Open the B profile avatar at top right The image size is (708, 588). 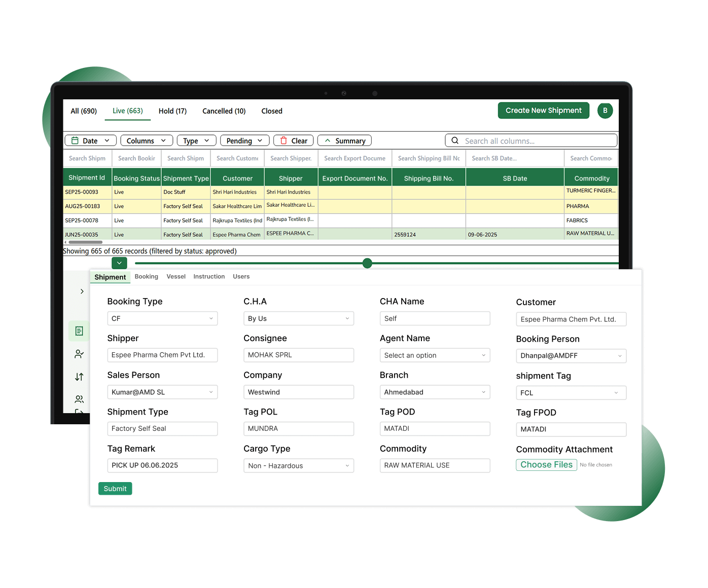(x=605, y=111)
